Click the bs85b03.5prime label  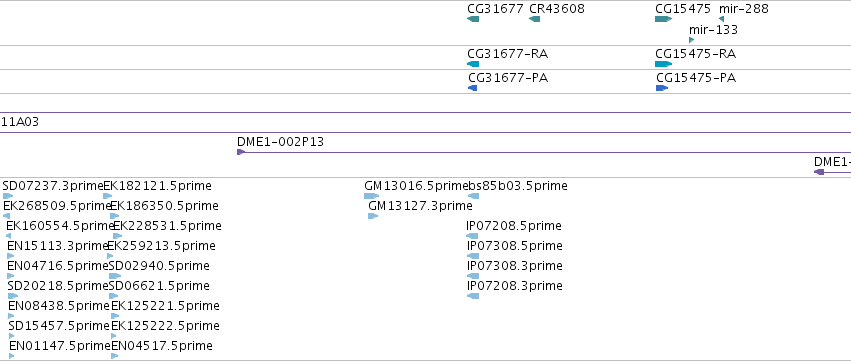click(x=518, y=186)
